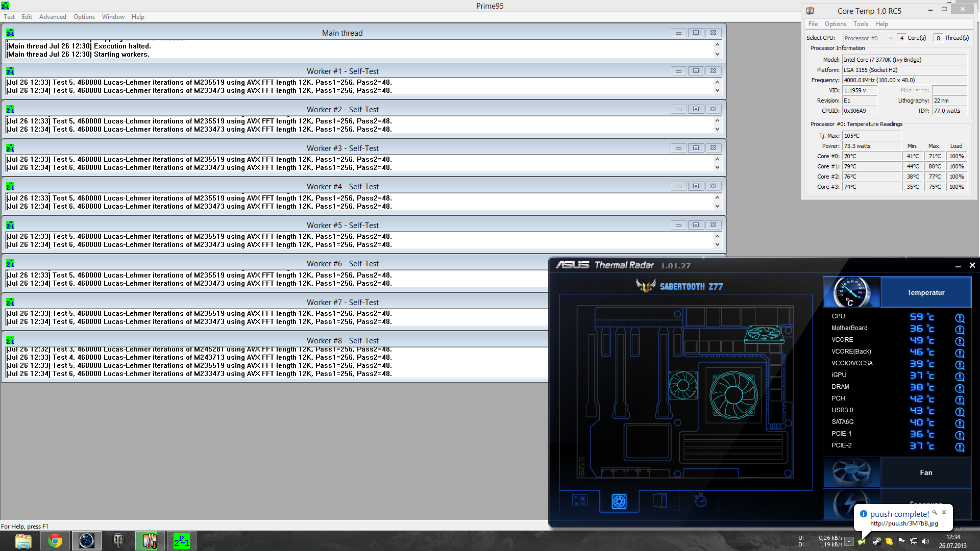Viewport: 980px width, 551px height.
Task: Open the motherboard view icon in Thermal Radar
Action: pos(579,501)
